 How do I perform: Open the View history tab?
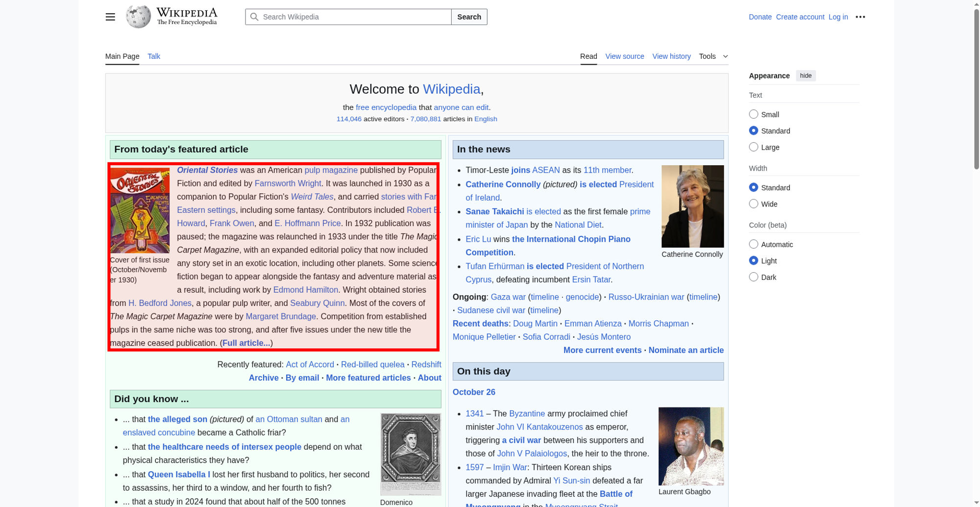(671, 56)
